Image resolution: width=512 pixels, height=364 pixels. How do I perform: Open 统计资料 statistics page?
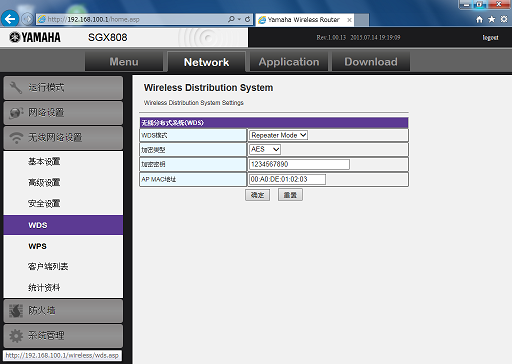tap(44, 288)
